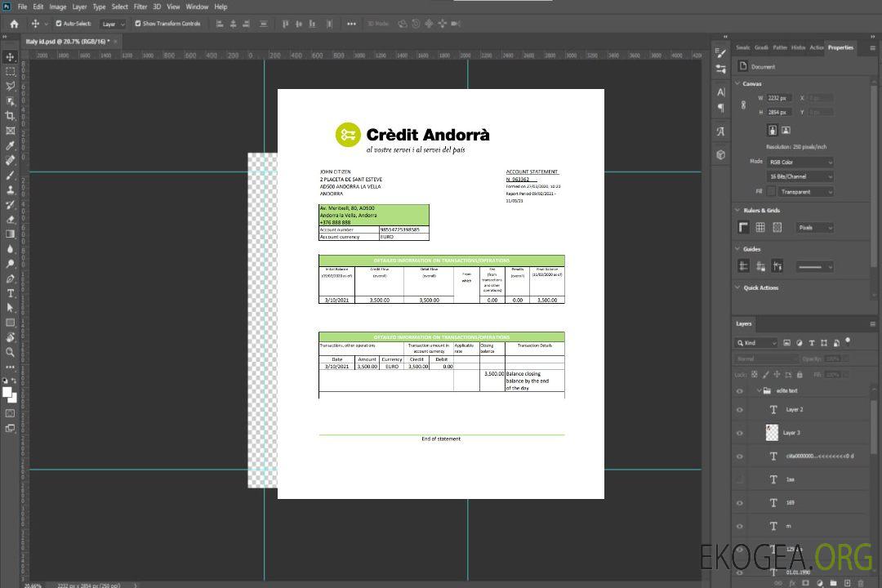
Task: Open the 16 Bits/Channel dropdown
Action: pyautogui.click(x=800, y=176)
